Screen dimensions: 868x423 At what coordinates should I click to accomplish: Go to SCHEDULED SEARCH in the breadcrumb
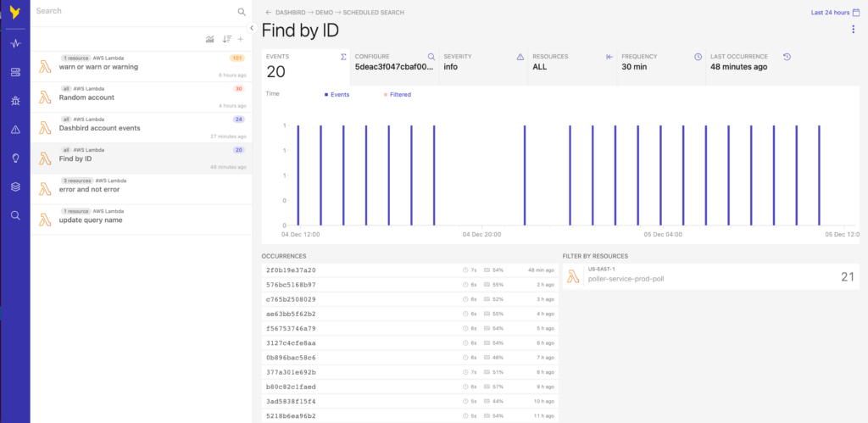pyautogui.click(x=374, y=12)
